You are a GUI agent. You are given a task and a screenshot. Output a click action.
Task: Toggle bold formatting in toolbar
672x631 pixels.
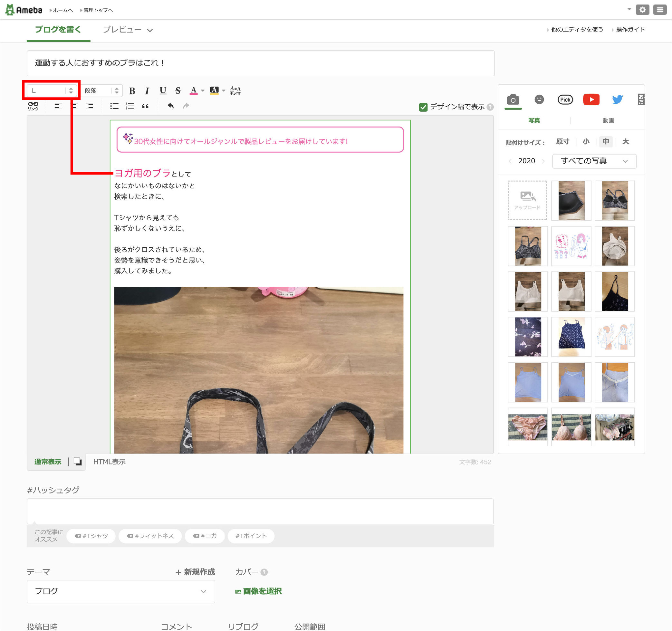pyautogui.click(x=132, y=91)
